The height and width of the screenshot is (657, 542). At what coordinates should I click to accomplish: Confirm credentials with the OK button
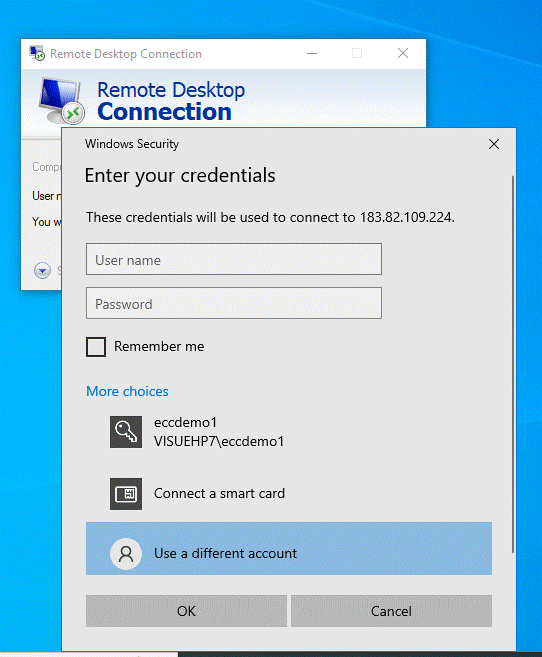[186, 611]
